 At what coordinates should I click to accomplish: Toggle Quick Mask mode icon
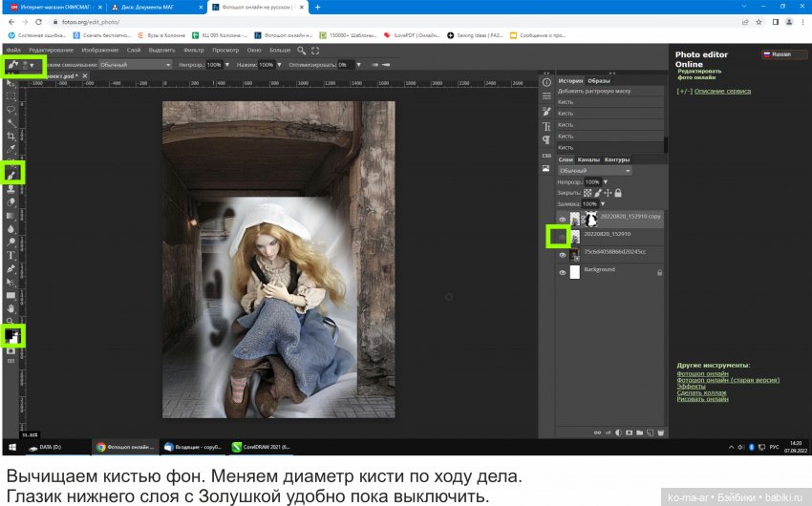[11, 351]
